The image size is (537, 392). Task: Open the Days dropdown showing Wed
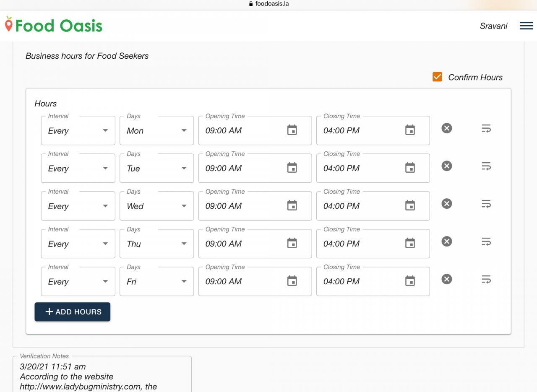point(157,206)
